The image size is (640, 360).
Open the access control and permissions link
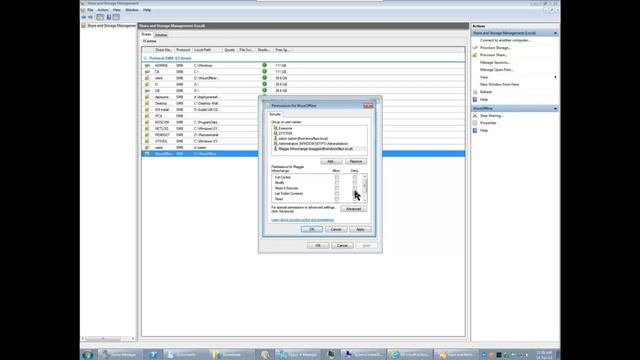tap(302, 220)
